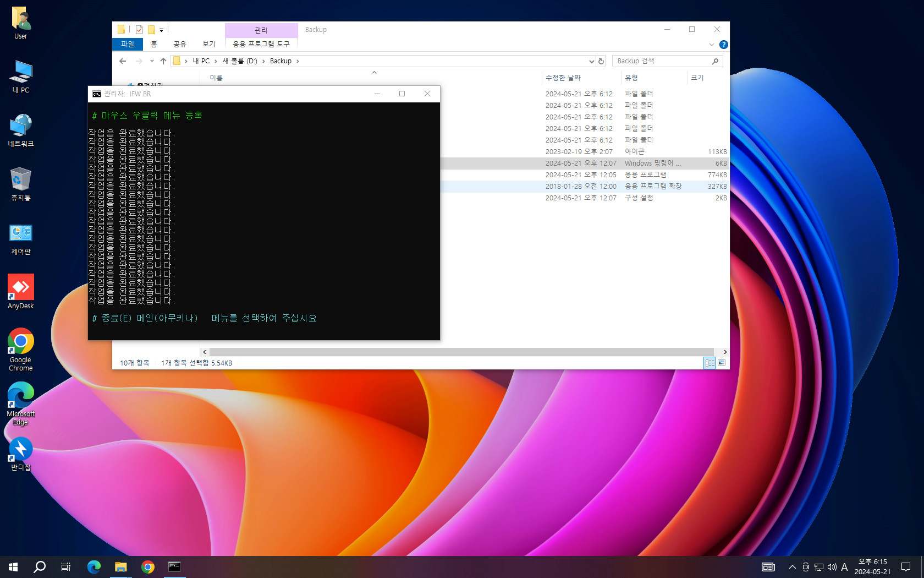Toggle IME input mode A indicator
Viewport: 924px width, 578px height.
844,567
